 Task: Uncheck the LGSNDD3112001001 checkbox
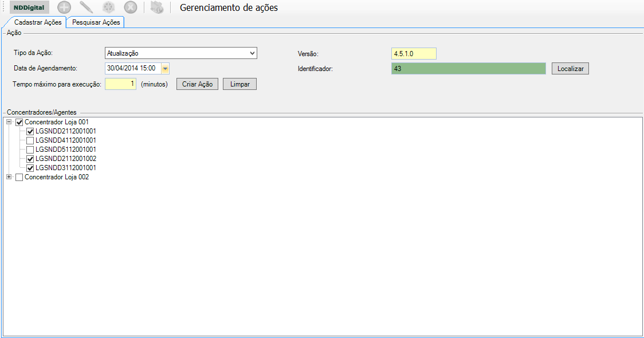pos(30,168)
